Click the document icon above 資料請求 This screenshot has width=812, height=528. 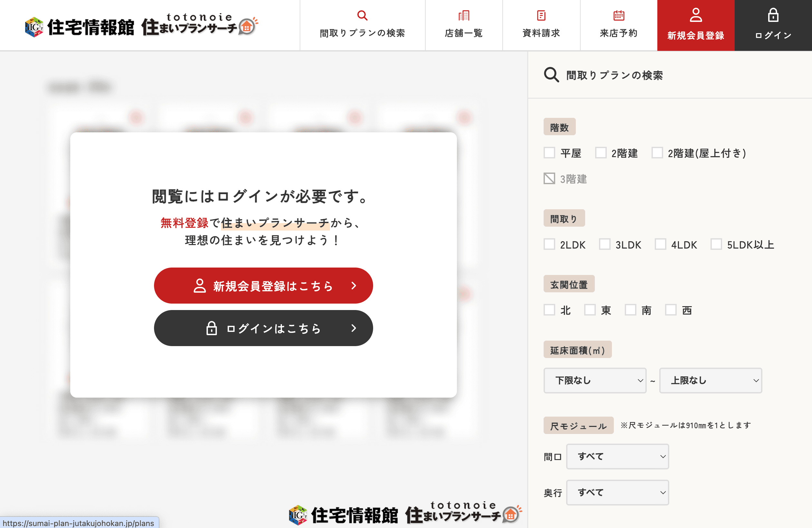pyautogui.click(x=541, y=15)
